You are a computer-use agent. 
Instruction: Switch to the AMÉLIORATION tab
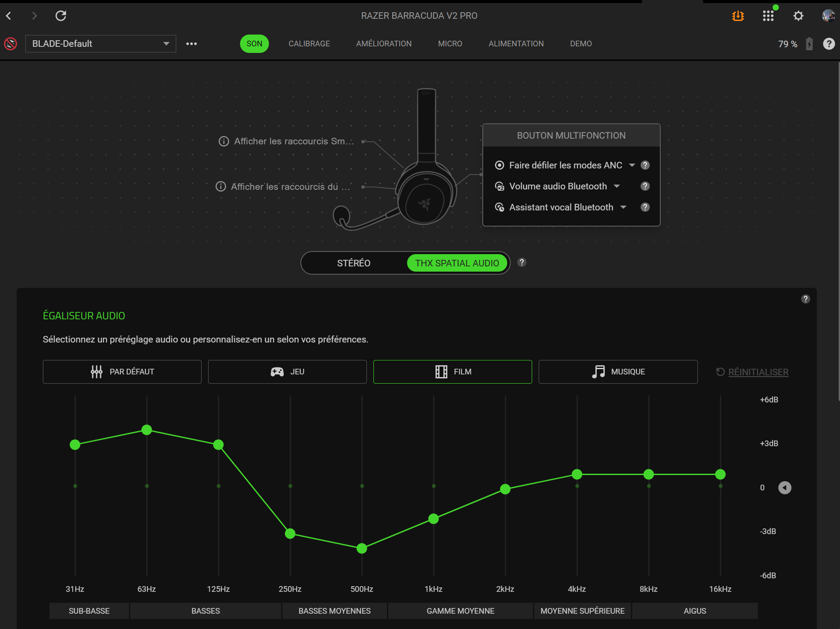click(383, 44)
